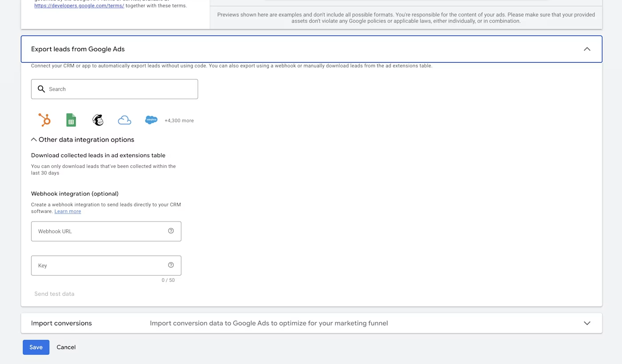Expand the Import conversions section

pyautogui.click(x=587, y=323)
